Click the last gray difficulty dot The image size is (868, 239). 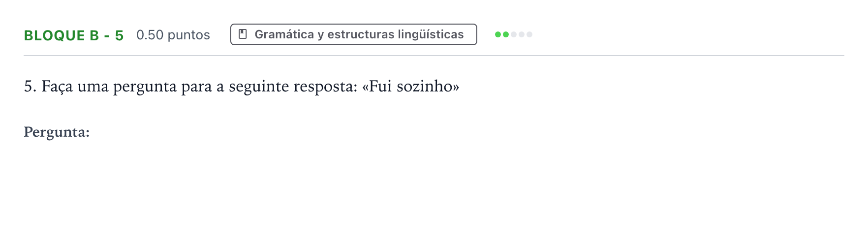529,34
